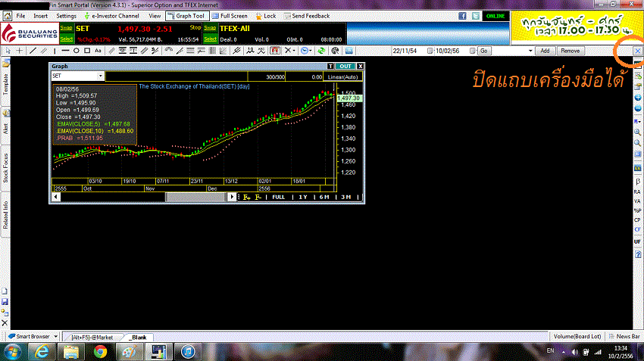Open the Template side panel tab
The image size is (644, 361).
(5, 85)
